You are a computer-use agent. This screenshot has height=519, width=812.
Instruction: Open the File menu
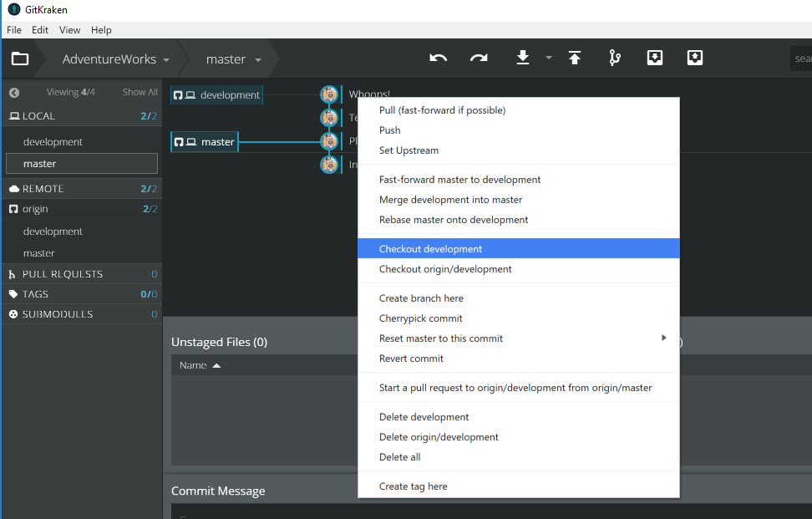click(x=14, y=30)
